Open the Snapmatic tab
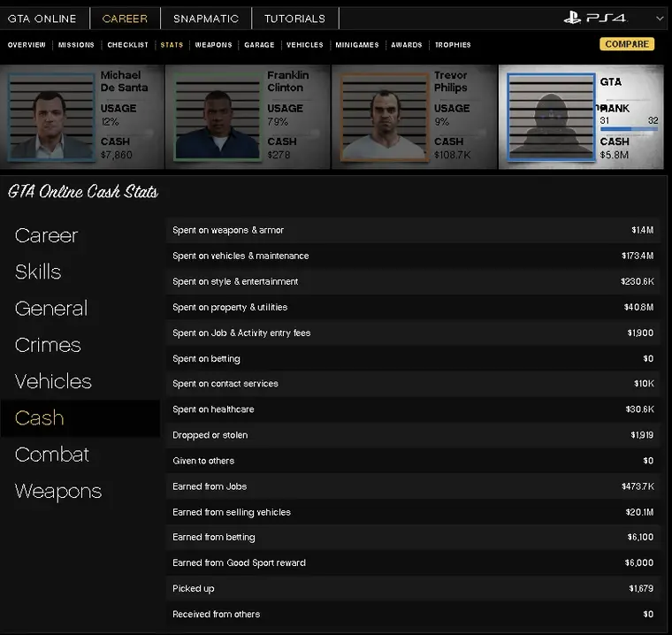The image size is (672, 635). coord(206,19)
